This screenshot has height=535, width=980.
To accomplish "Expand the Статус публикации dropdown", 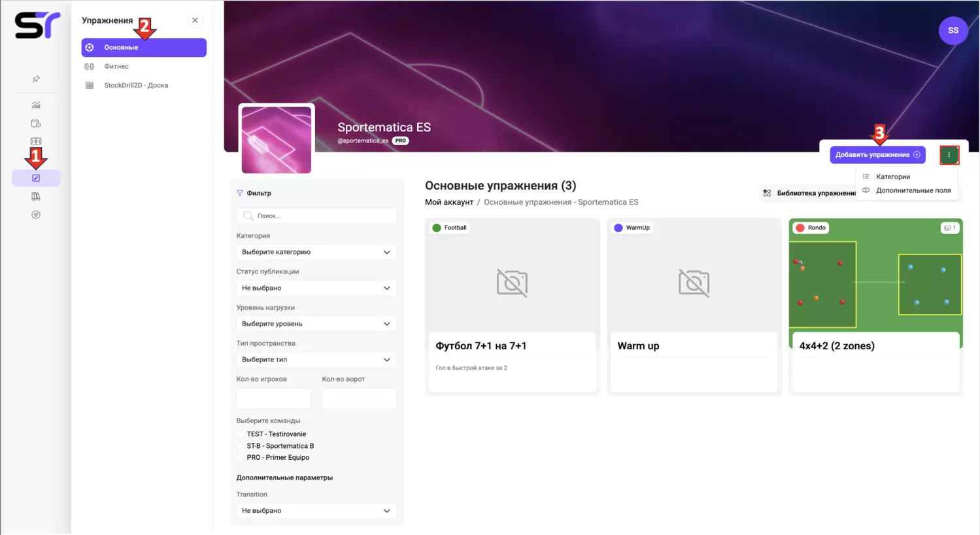I will pos(316,288).
